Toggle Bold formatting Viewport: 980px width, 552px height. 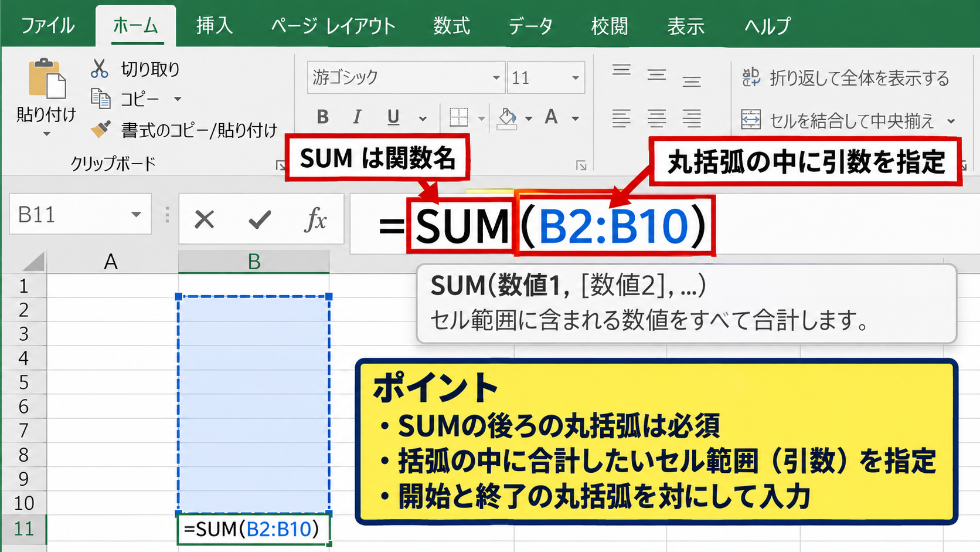pos(322,117)
